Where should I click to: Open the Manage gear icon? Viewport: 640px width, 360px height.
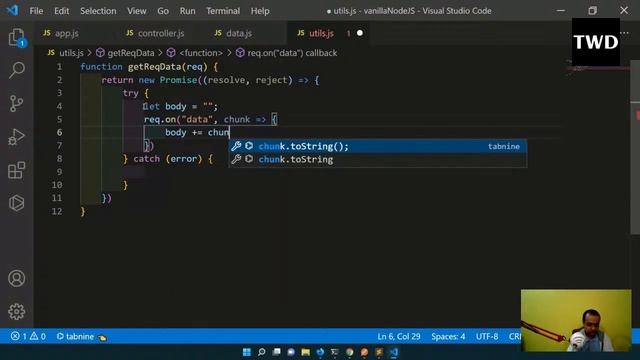[16, 311]
